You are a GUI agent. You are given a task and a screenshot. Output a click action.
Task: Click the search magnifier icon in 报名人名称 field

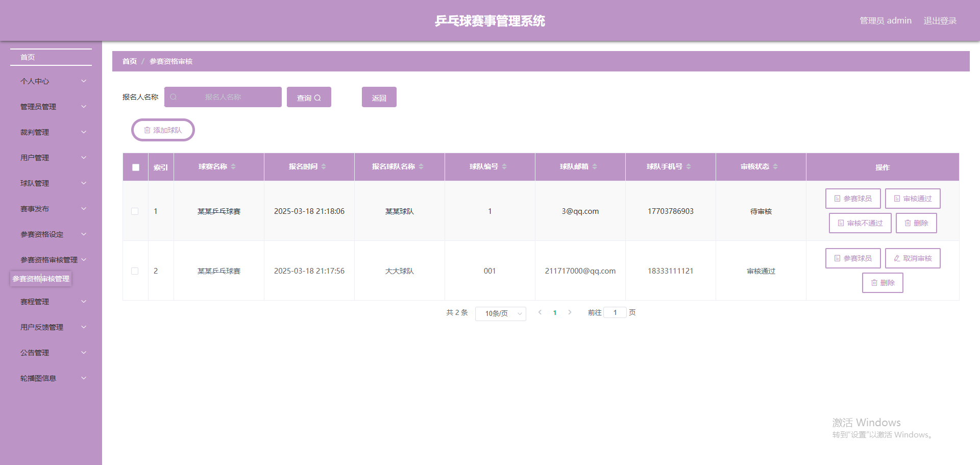tap(174, 97)
